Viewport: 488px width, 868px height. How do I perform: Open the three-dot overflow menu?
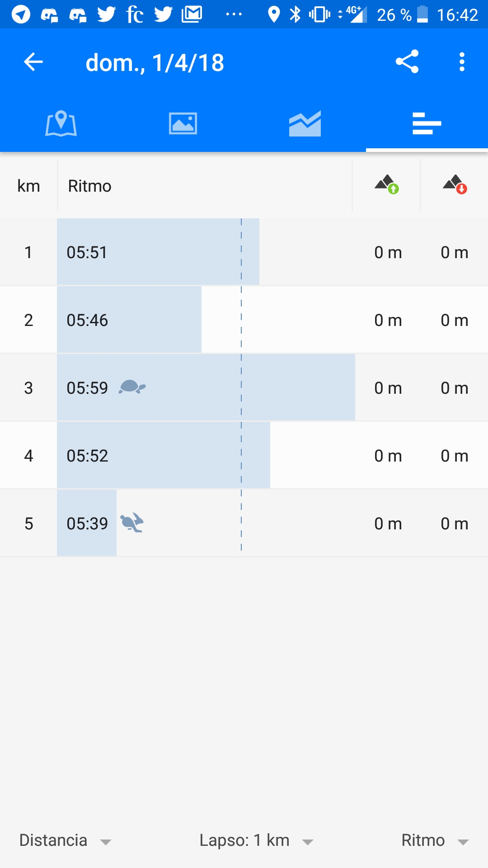pos(462,62)
